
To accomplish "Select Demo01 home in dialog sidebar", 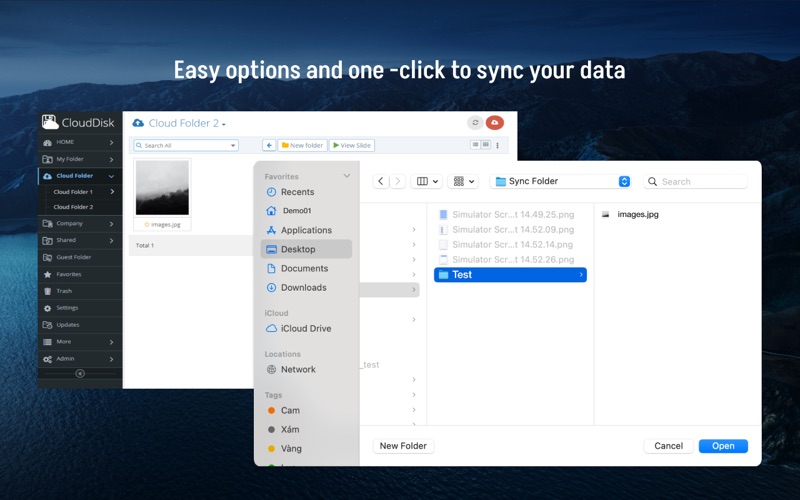I will click(306, 211).
